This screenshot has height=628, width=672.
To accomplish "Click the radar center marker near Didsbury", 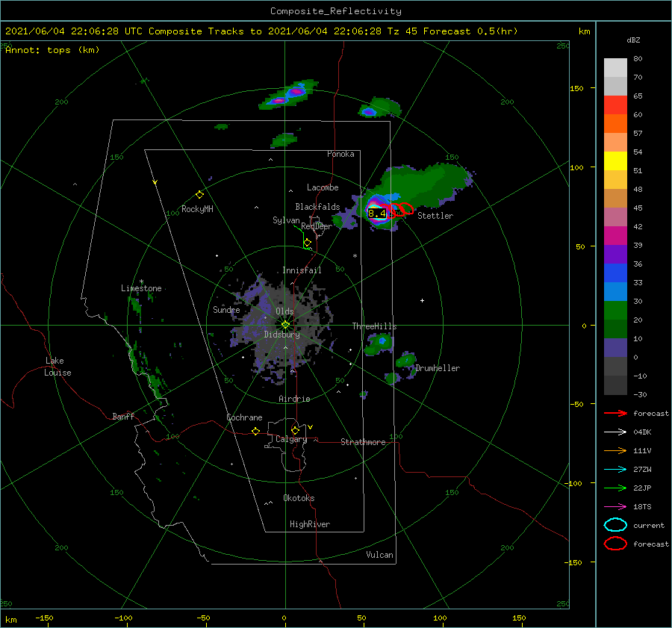I will (285, 325).
